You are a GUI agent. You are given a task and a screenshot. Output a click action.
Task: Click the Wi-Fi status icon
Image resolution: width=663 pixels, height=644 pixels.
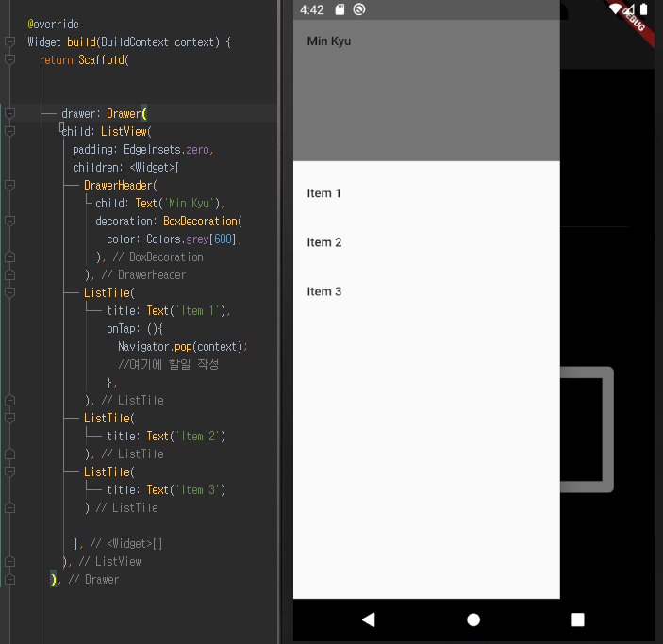(616, 8)
